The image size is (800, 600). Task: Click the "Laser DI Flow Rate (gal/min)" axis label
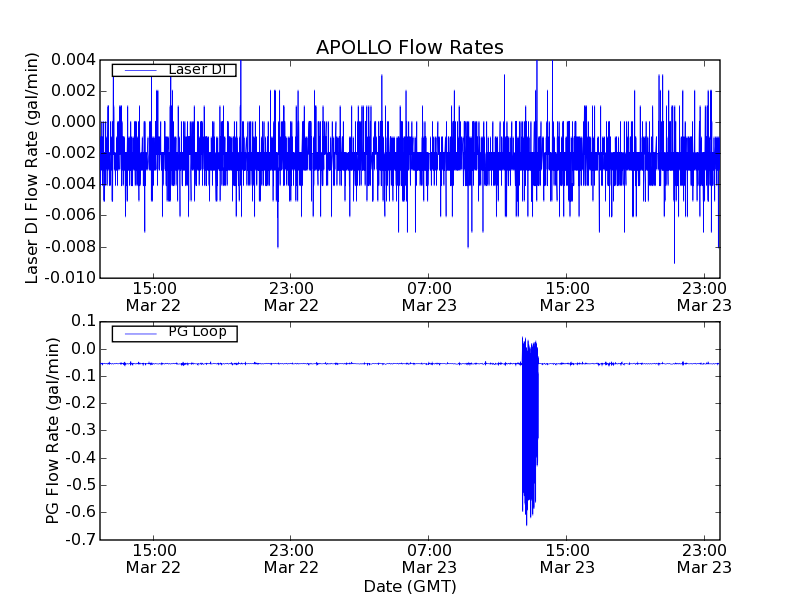(32, 168)
